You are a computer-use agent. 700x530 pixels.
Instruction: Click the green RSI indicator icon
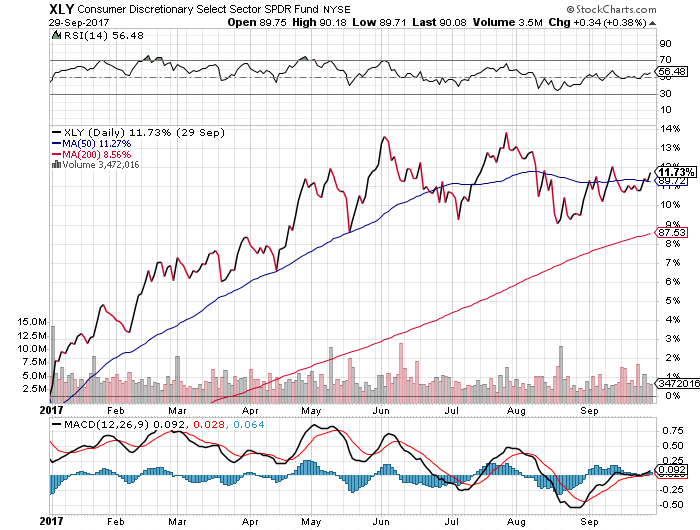tap(56, 35)
